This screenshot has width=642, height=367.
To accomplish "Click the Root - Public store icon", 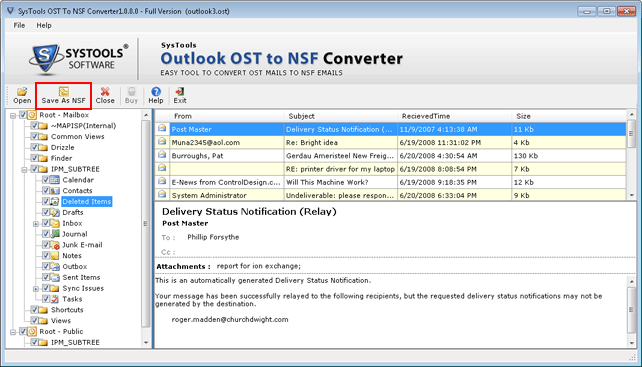I will (32, 331).
